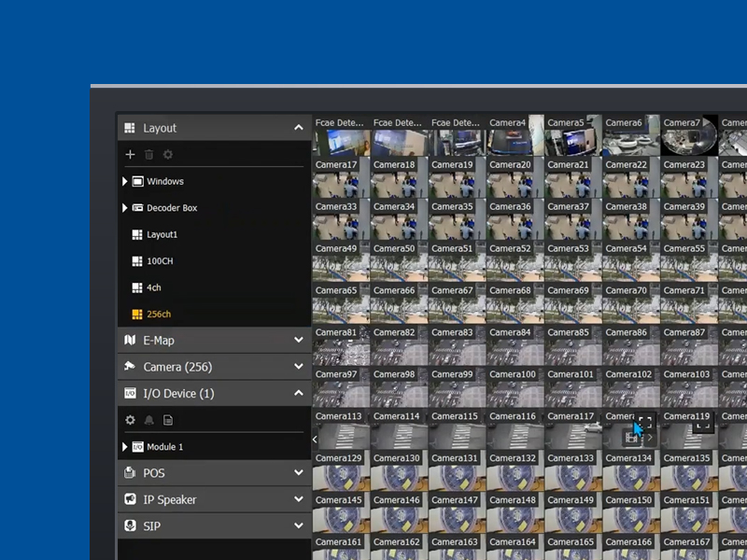Expand the Camera (256) section
747x560 pixels.
coord(298,367)
